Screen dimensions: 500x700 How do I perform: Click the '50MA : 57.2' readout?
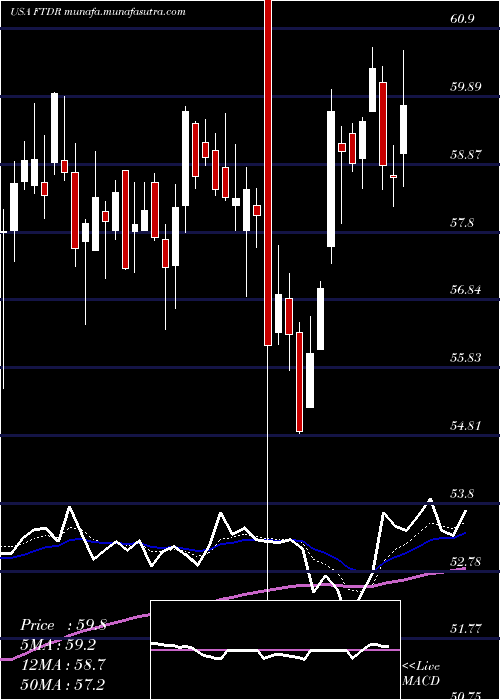(63, 684)
